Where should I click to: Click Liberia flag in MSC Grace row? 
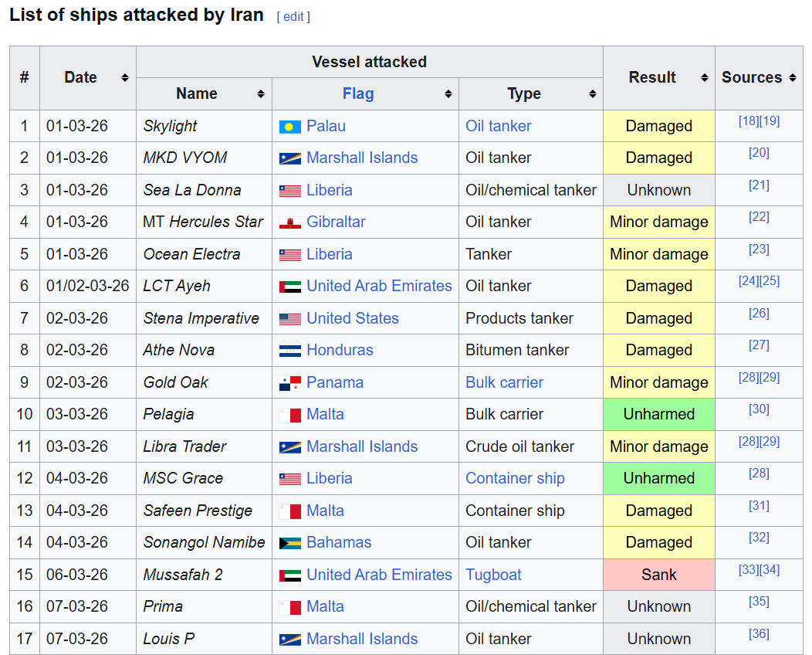(x=290, y=479)
